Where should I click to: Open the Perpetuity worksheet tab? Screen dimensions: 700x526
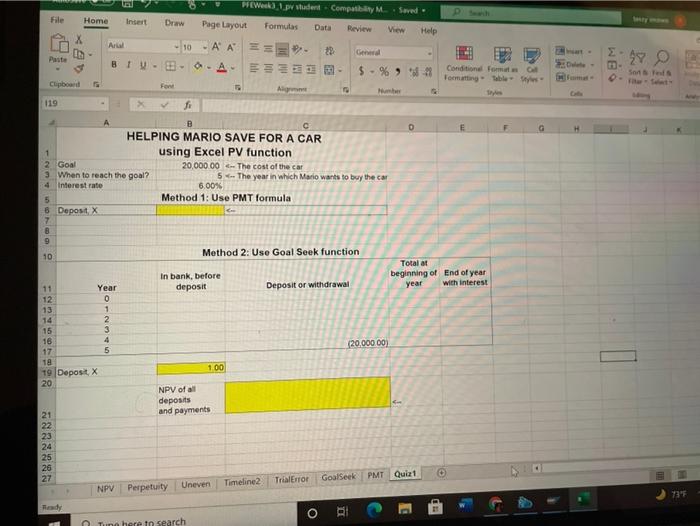(147, 487)
